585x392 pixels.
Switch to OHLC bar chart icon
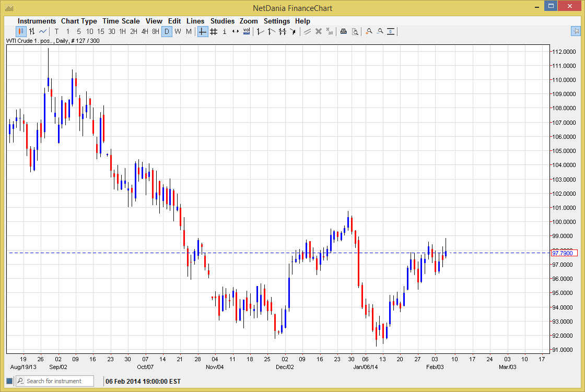[x=32, y=31]
